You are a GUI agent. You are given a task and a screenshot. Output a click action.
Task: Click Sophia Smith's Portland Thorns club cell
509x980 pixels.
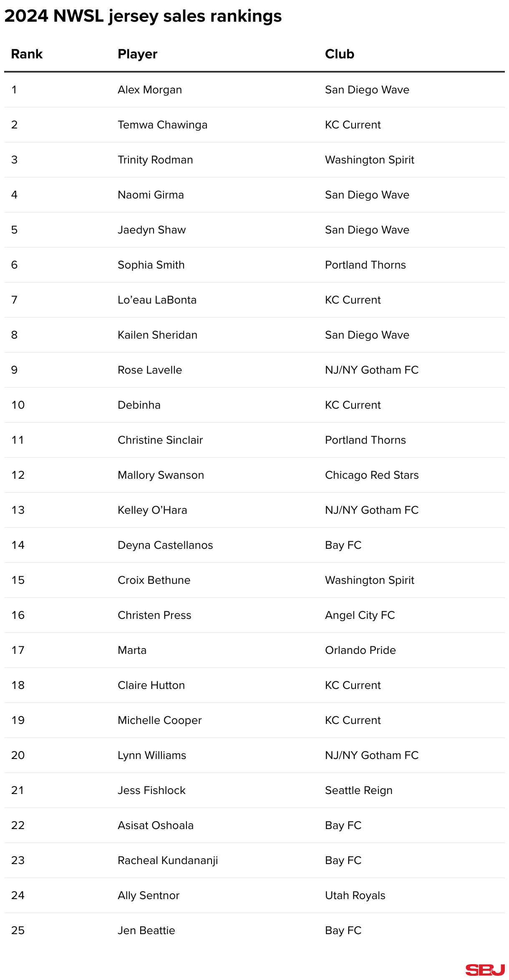click(x=365, y=265)
